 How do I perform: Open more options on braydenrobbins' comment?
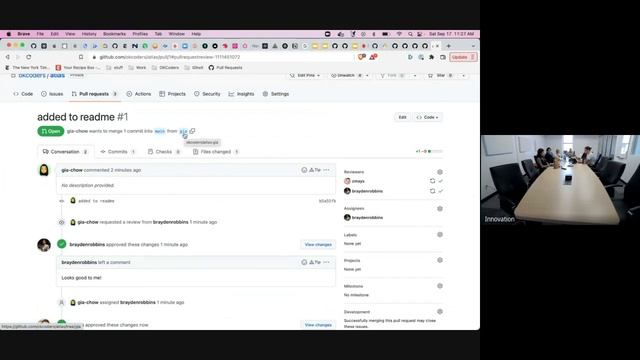pyautogui.click(x=327, y=262)
